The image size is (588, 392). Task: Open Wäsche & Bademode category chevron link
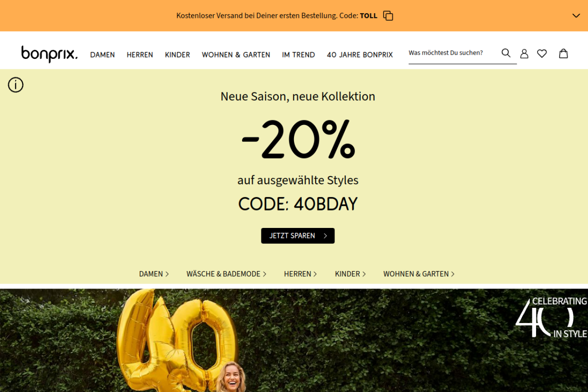(x=226, y=274)
